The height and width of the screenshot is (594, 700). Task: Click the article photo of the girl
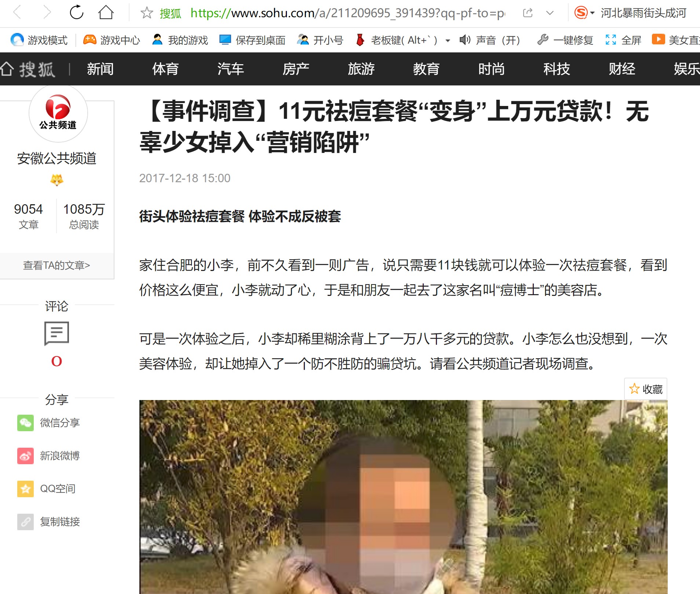(x=403, y=497)
